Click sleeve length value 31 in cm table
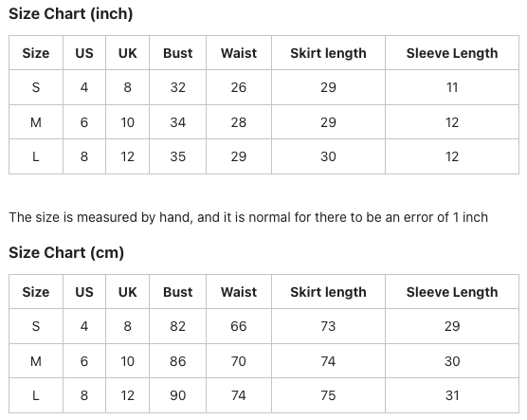The width and height of the screenshot is (527, 420). coord(452,395)
